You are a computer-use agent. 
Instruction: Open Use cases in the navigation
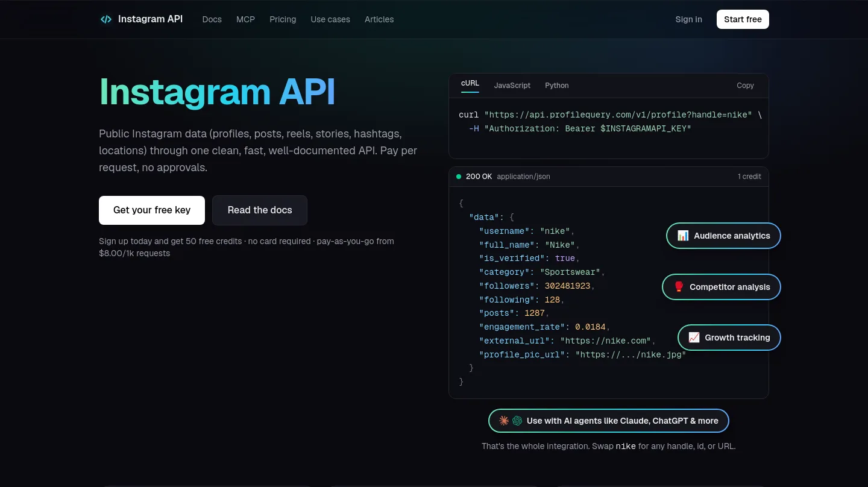click(x=330, y=19)
